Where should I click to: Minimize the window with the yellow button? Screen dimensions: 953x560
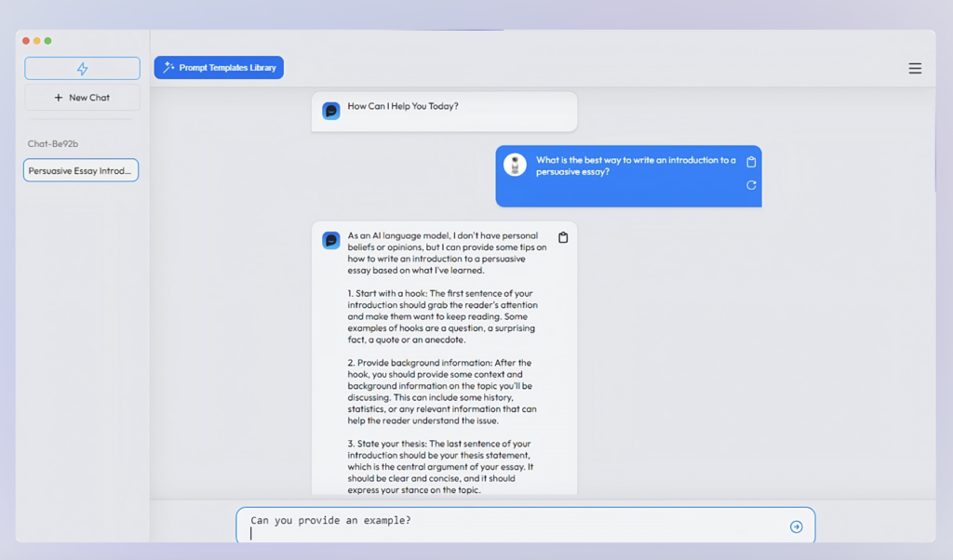point(37,41)
